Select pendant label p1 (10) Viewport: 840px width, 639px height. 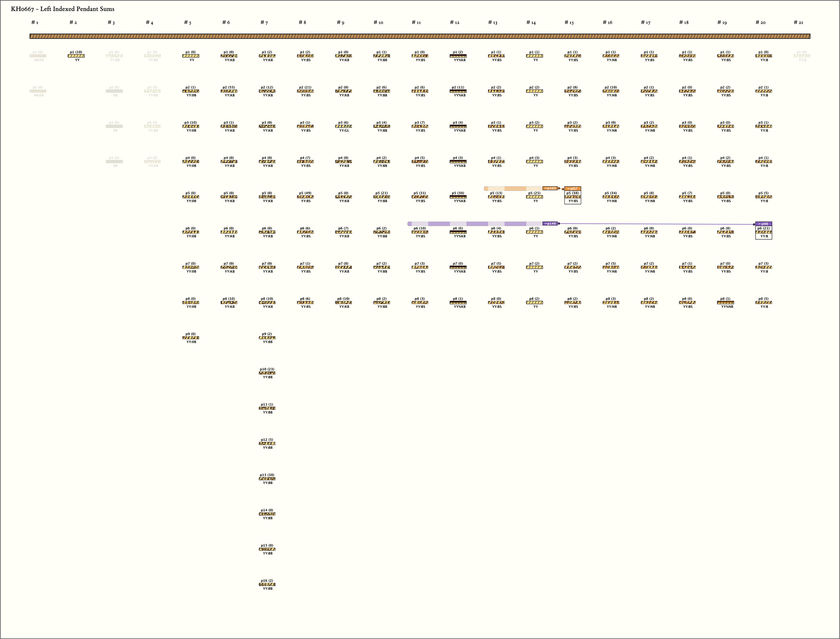[x=76, y=52]
